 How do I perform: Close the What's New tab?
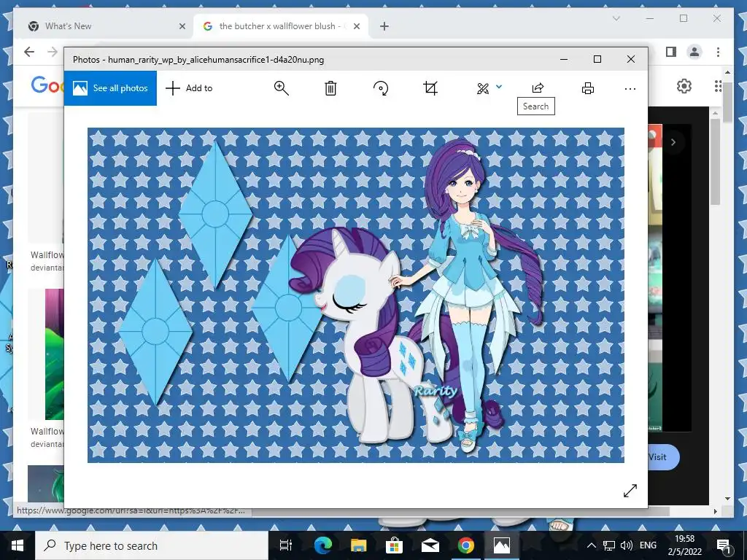pyautogui.click(x=182, y=26)
